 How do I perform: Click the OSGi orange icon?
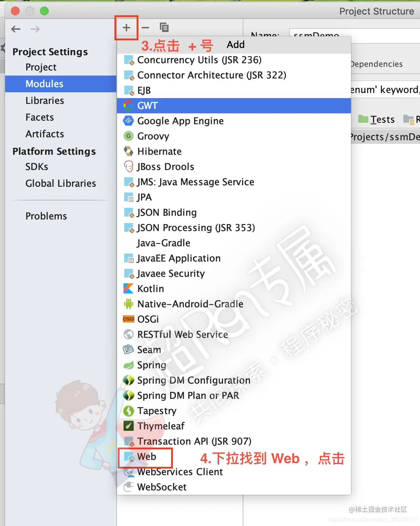click(129, 319)
